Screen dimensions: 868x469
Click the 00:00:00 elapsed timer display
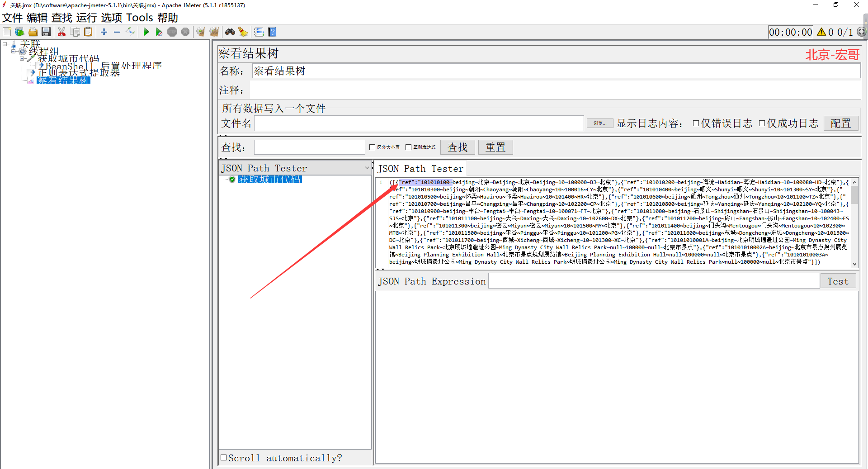coord(791,32)
